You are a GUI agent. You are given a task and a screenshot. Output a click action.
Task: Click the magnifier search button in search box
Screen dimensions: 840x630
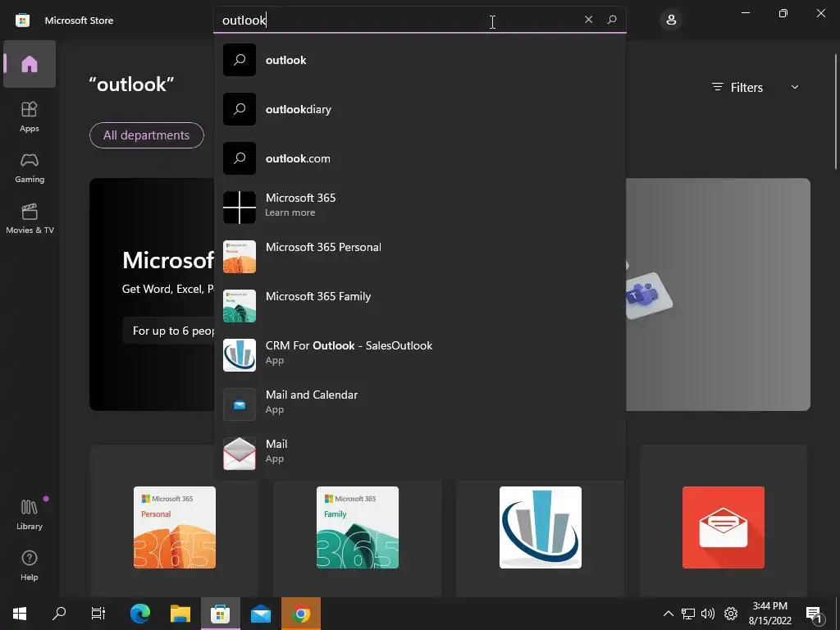612,20
